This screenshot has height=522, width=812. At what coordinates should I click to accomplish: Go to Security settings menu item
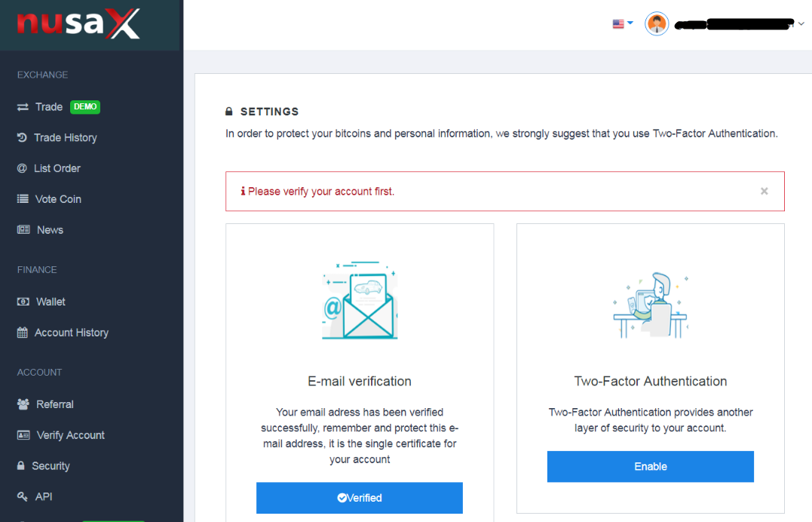[x=44, y=465]
